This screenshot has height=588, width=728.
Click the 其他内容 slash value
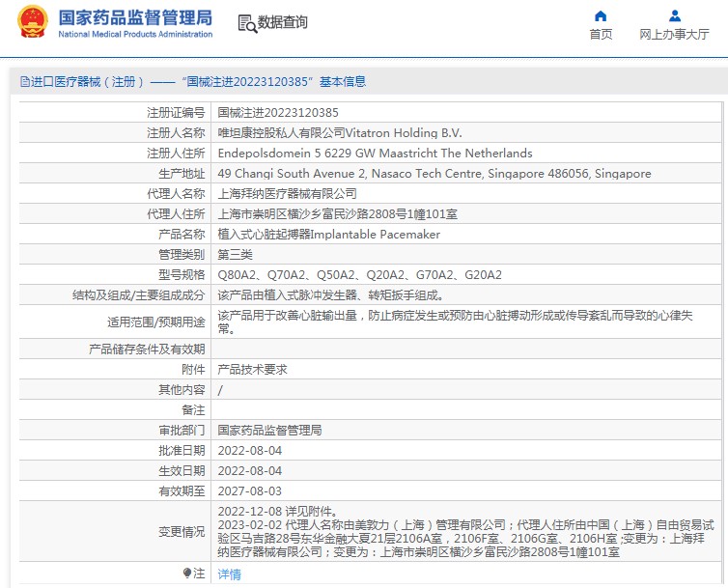(220, 391)
